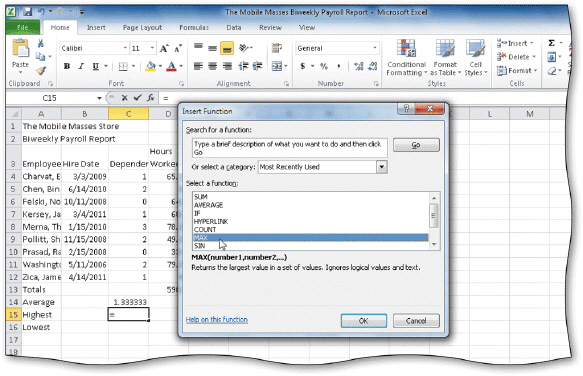Click formula bar Cancel X icon
Screen dimensions: 583x376
[x=125, y=98]
